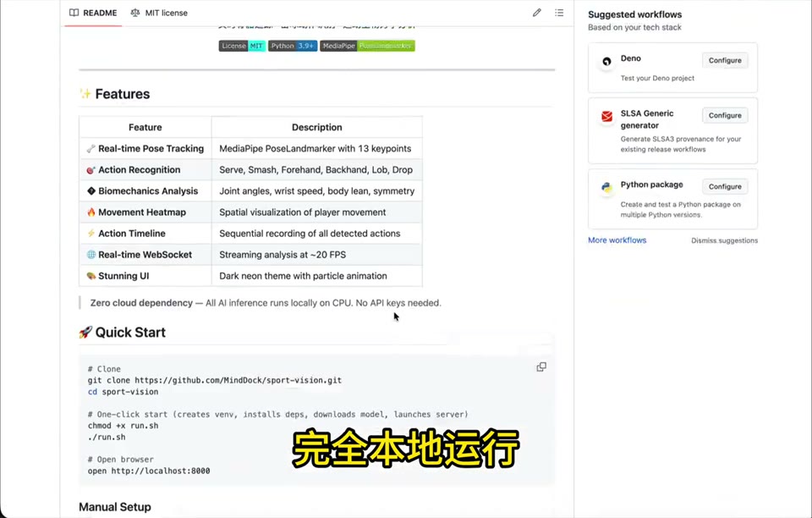Click the diamond icon in Biomechanics Analysis row
812x518 pixels.
coord(91,191)
